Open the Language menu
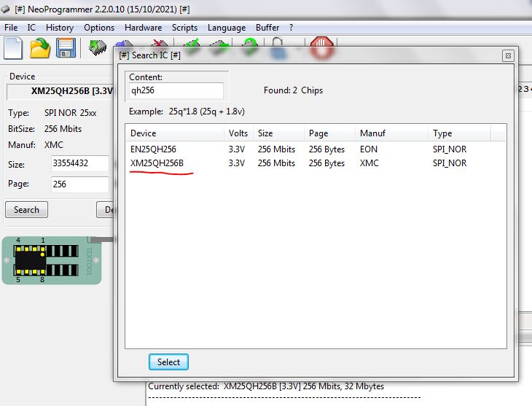Image resolution: width=532 pixels, height=406 pixels. pos(227,28)
